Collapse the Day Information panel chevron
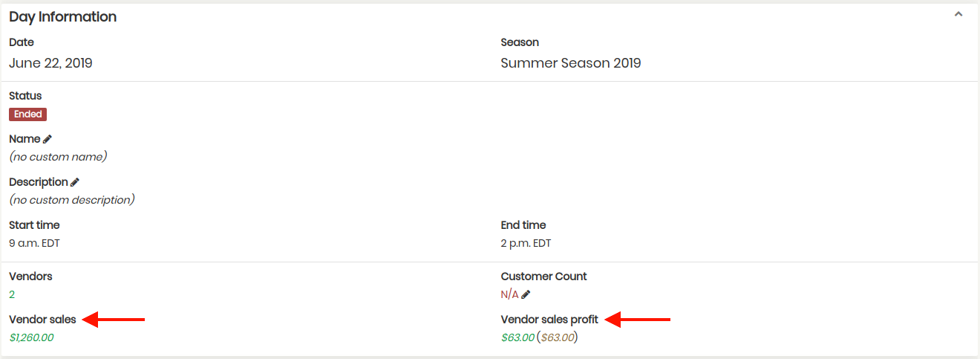 [x=958, y=14]
